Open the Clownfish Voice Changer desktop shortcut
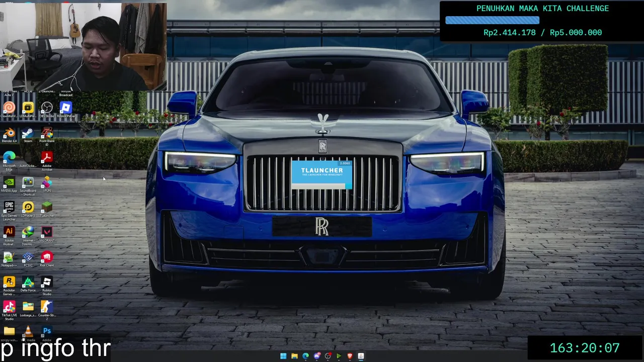644x362 pixels. click(x=9, y=109)
